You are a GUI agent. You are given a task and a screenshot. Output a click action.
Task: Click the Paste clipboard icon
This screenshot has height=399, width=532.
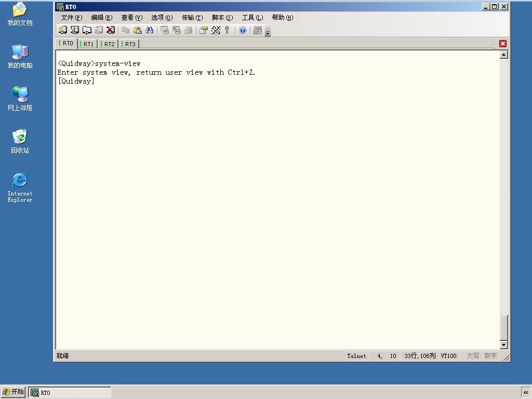coord(137,30)
